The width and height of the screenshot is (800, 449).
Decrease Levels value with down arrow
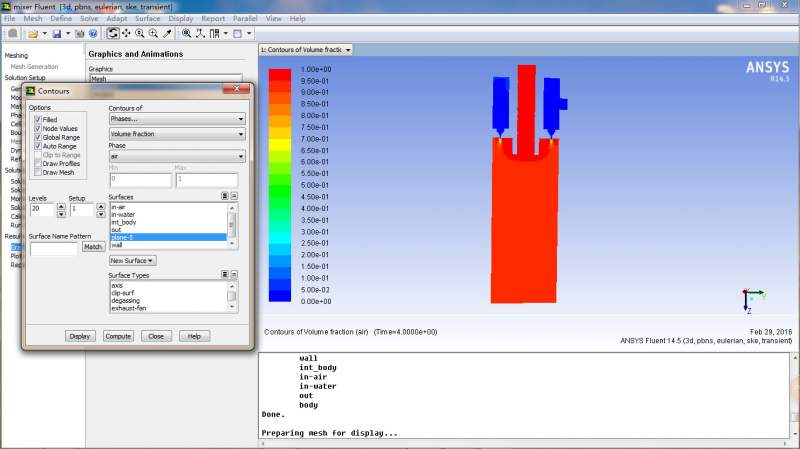tap(61, 214)
